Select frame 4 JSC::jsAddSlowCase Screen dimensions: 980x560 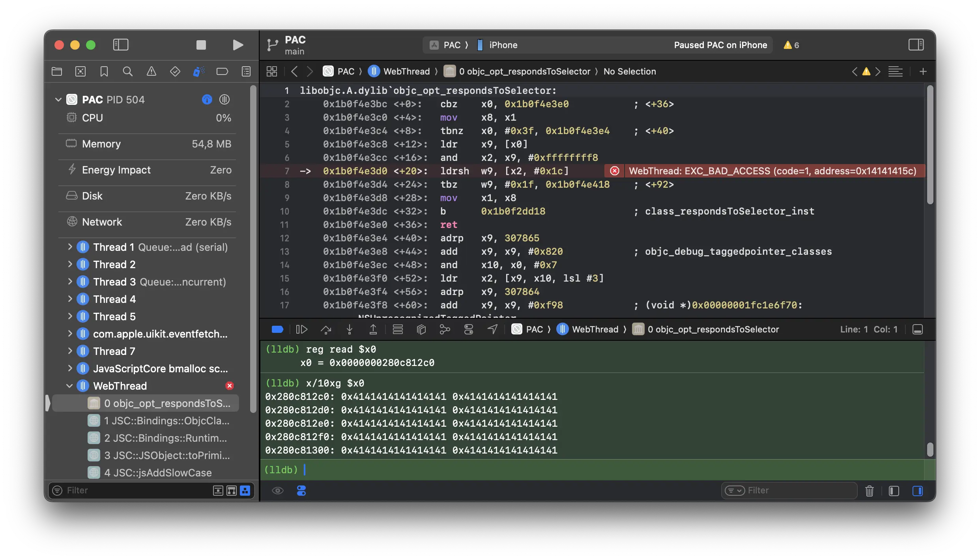point(158,472)
